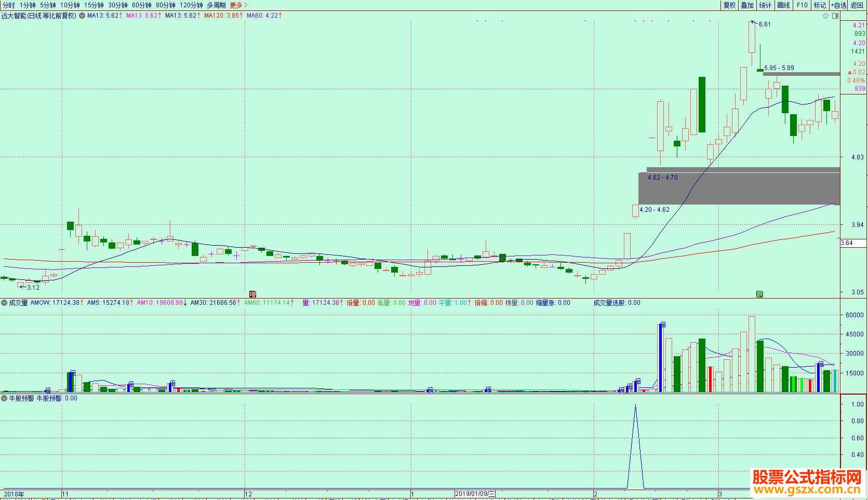Click AM60: 11174.14 volume value
Screen dimensions: 868x500
[x=269, y=303]
